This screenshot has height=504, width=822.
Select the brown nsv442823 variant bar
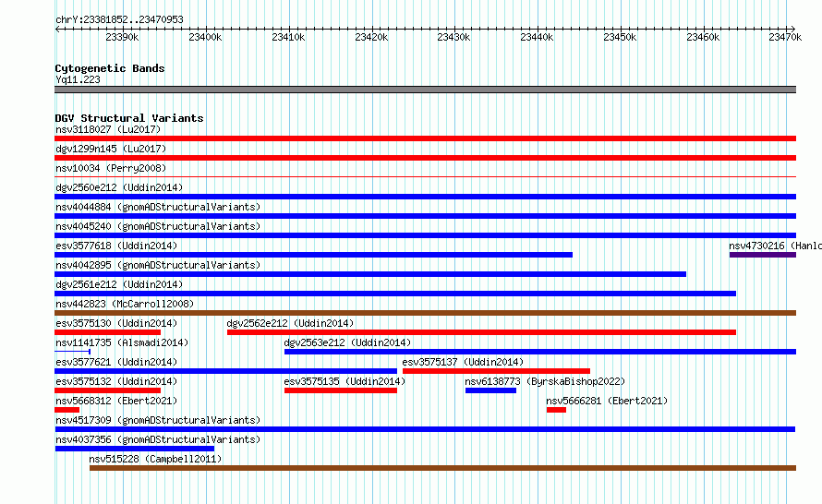click(425, 313)
